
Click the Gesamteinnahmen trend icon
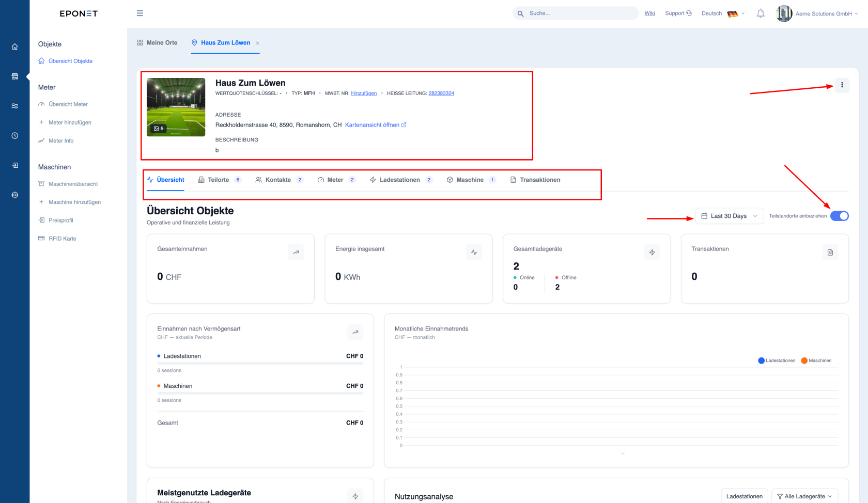tap(296, 252)
